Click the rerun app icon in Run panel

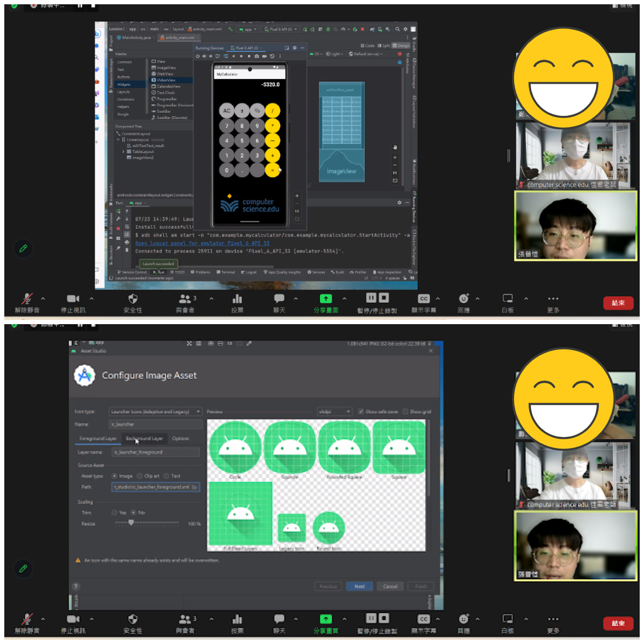tap(119, 211)
